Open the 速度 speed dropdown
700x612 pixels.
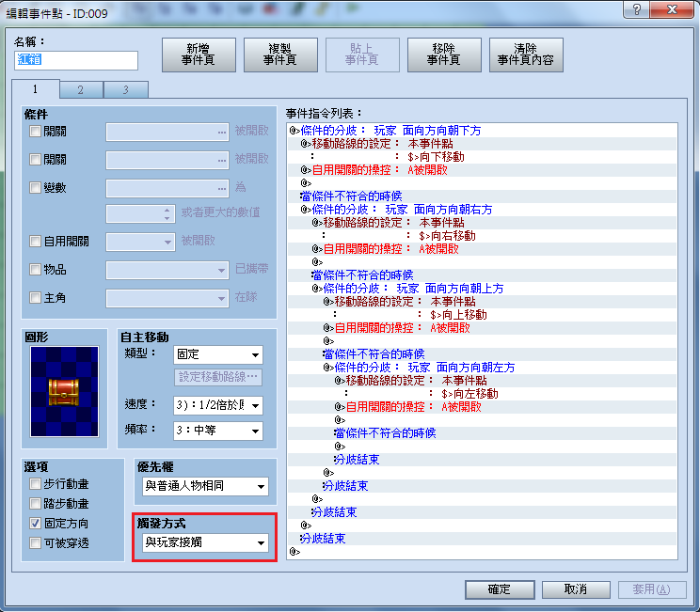click(x=218, y=405)
